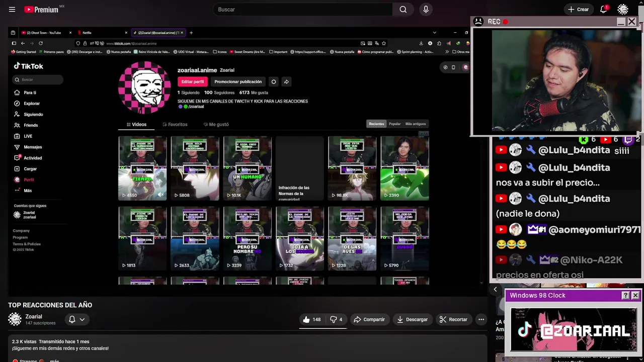644x362 pixels.
Task: Click the TikTok logo in sidebar
Action: coord(28,66)
